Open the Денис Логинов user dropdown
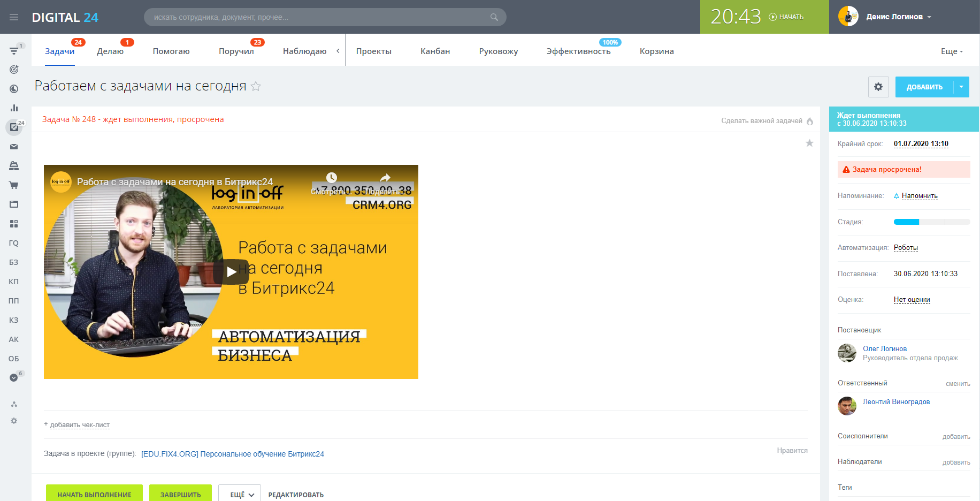980x501 pixels. click(x=899, y=17)
